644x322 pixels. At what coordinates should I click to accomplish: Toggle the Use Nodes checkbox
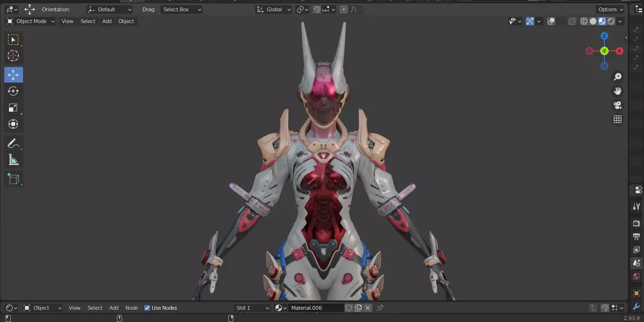(x=147, y=308)
